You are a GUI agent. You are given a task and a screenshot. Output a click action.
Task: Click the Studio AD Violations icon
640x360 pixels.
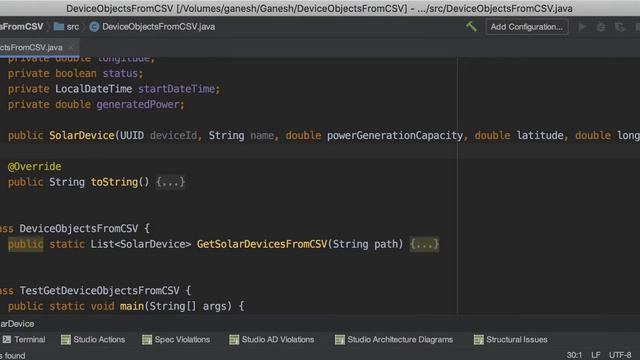pyautogui.click(x=234, y=340)
